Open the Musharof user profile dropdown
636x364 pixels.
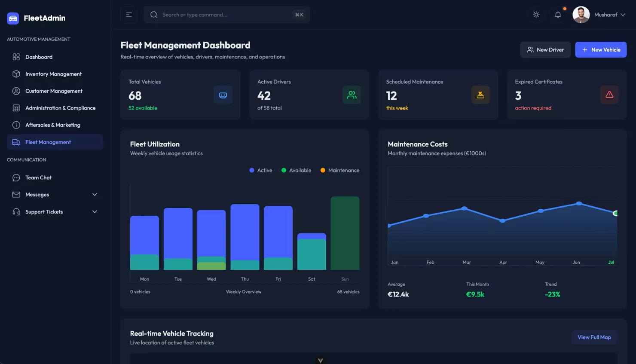[599, 15]
